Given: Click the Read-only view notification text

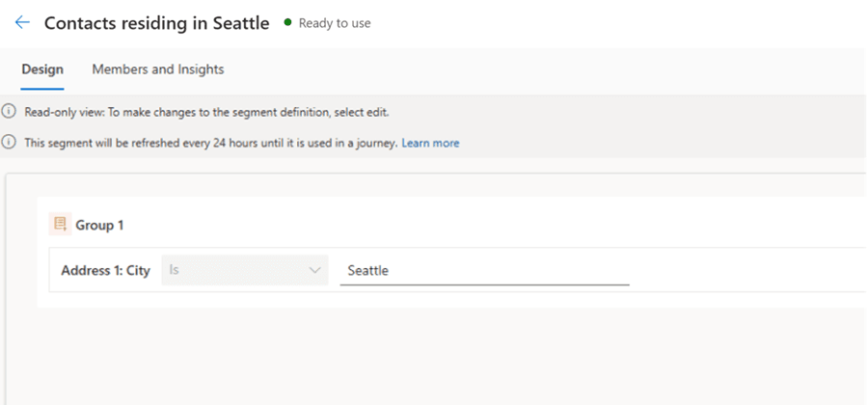Looking at the screenshot, I should (x=206, y=112).
